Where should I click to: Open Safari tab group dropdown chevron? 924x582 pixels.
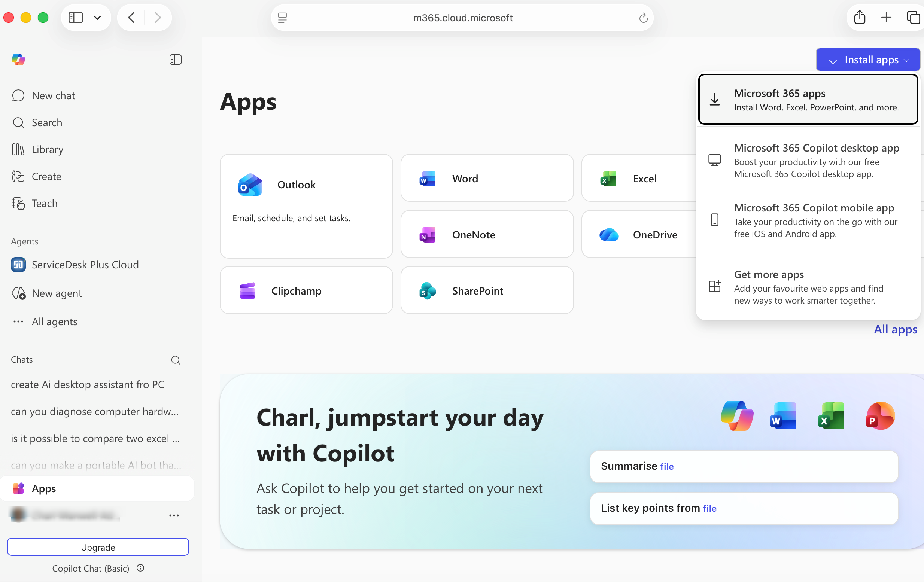(97, 18)
